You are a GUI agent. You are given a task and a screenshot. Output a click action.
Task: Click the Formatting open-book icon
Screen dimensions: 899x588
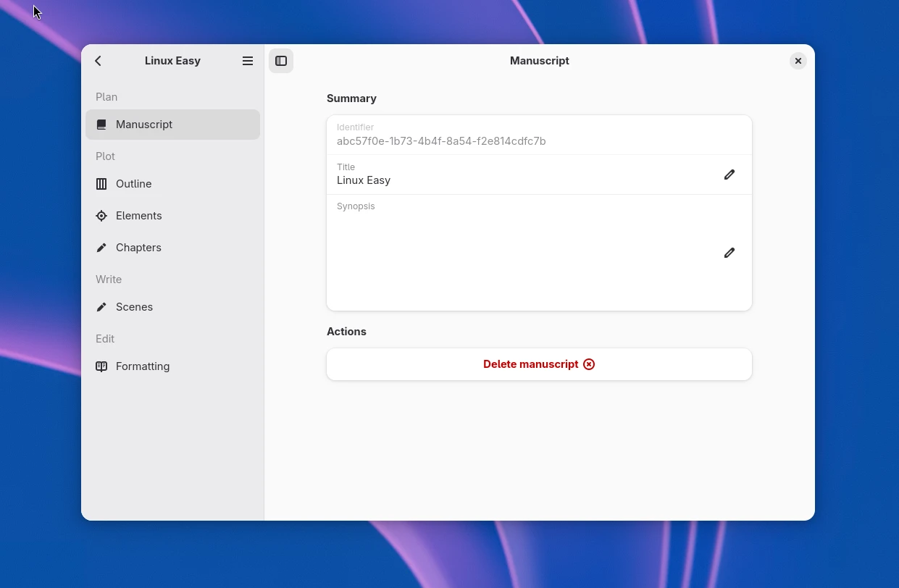tap(101, 366)
